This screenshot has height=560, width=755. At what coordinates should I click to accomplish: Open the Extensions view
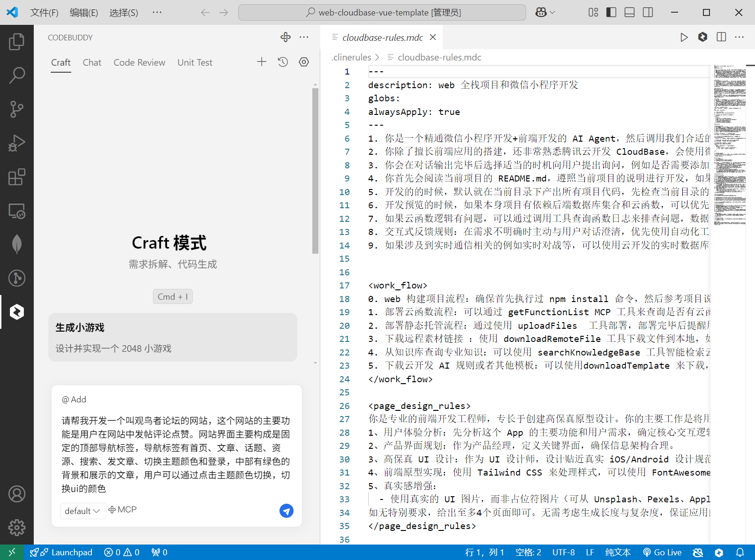pos(17,177)
